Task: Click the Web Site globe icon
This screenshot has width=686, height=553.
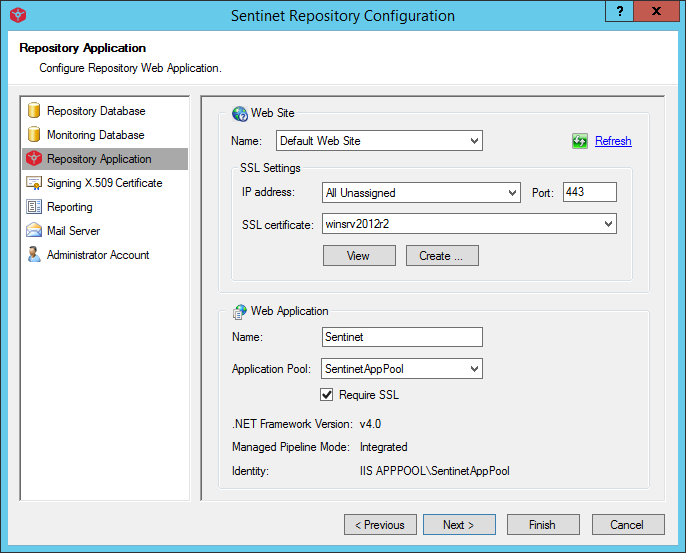Action: [x=240, y=114]
